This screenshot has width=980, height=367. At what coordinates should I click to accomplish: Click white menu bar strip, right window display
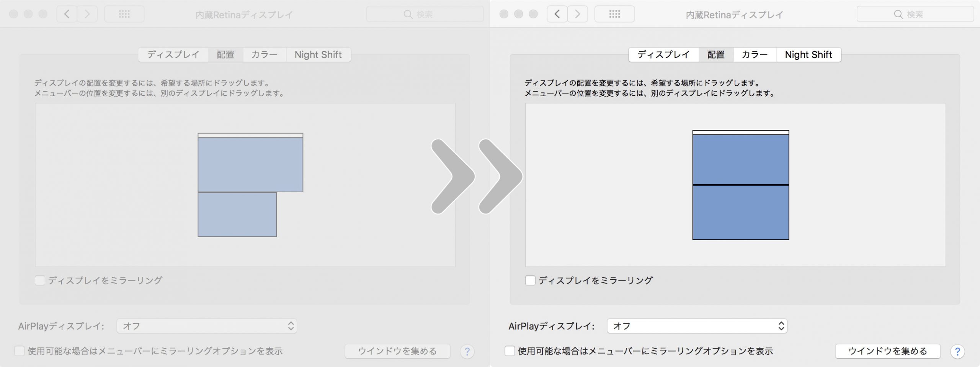pyautogui.click(x=741, y=133)
